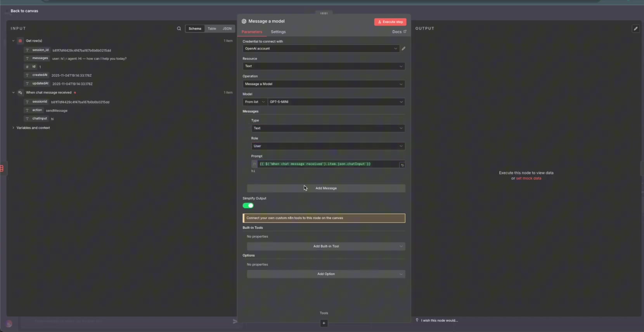
Task: Click the send message arrow icon
Action: click(x=235, y=321)
